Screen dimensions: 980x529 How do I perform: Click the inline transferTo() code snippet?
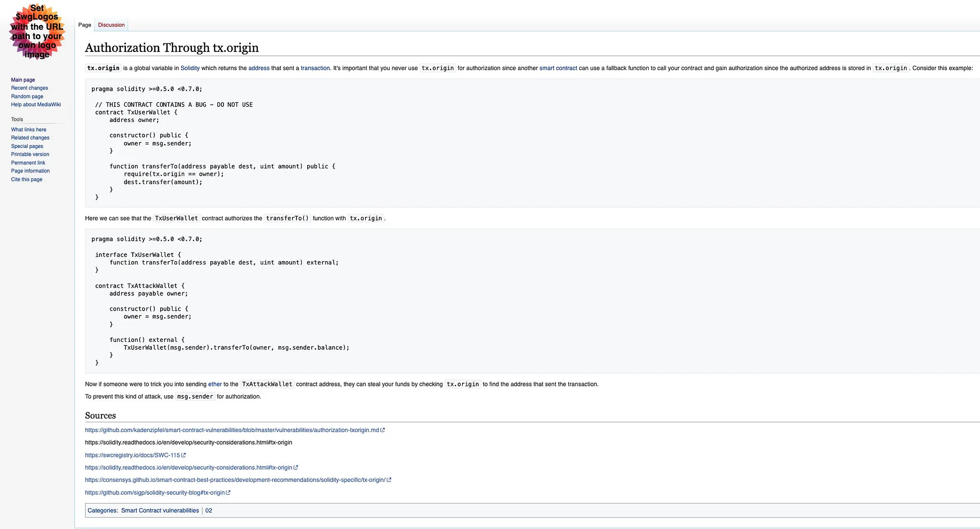287,218
